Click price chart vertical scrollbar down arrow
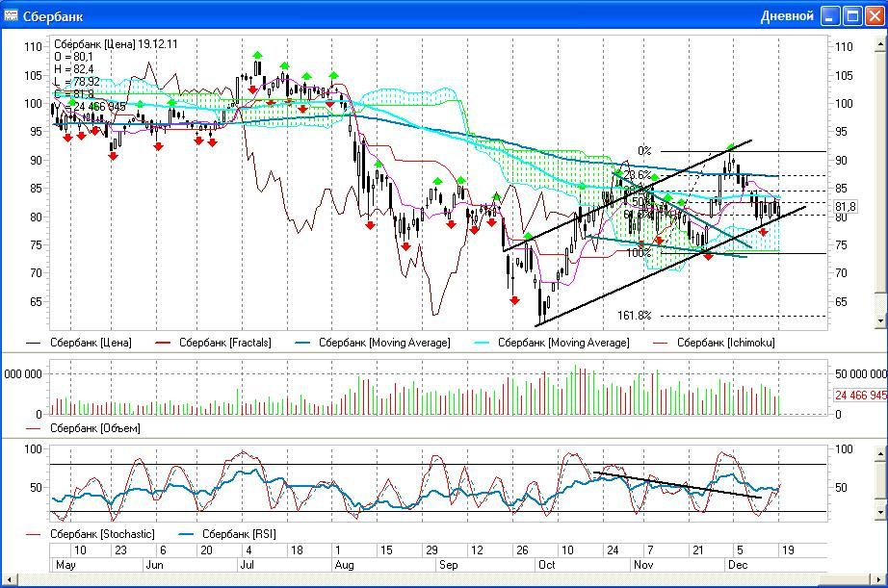 coord(880,320)
